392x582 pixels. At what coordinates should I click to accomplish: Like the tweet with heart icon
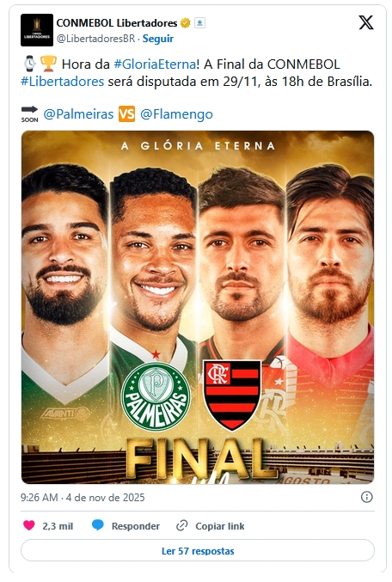pos(29,525)
